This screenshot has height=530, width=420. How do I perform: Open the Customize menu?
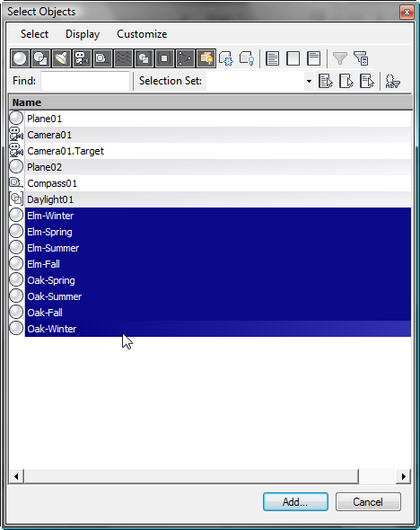click(142, 34)
